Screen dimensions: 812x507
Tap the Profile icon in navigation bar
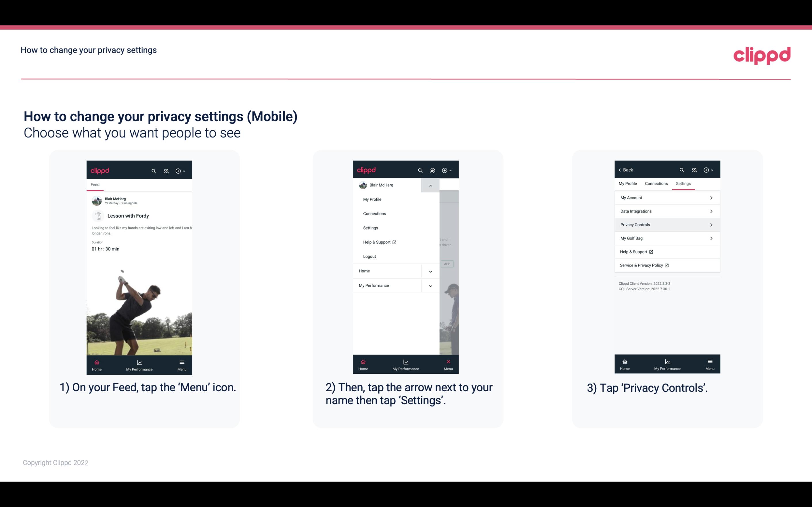pyautogui.click(x=166, y=170)
